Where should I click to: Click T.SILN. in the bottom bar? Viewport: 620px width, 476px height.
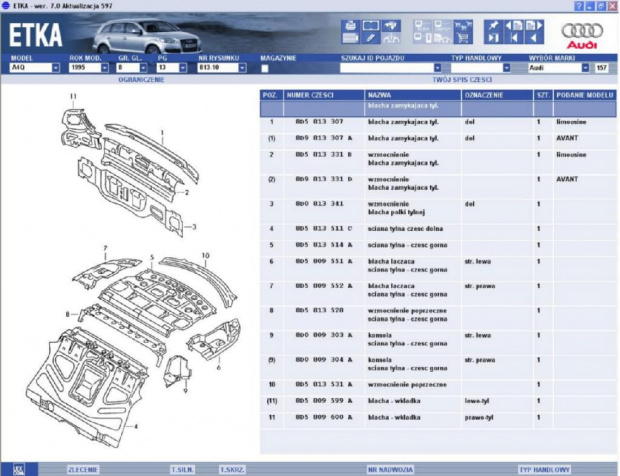[x=182, y=470]
